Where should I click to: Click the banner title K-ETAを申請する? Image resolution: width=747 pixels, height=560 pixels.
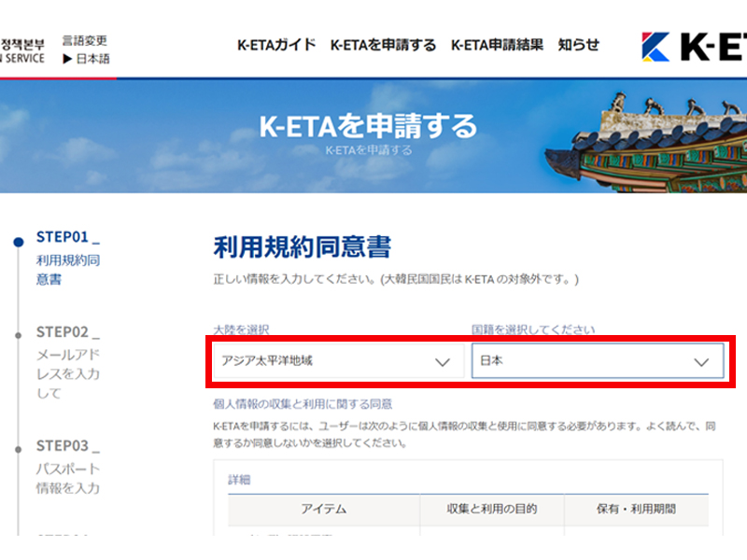(x=368, y=126)
